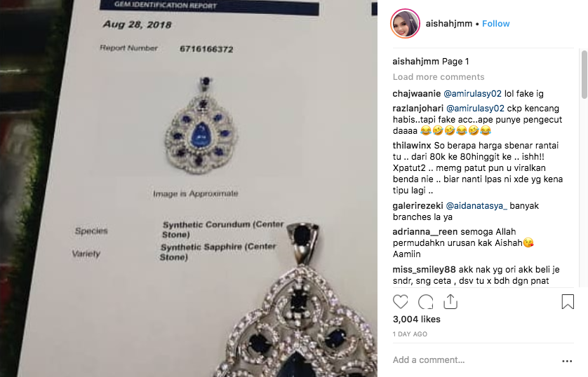Open aishahjmm username in post header
588x377 pixels.
449,24
